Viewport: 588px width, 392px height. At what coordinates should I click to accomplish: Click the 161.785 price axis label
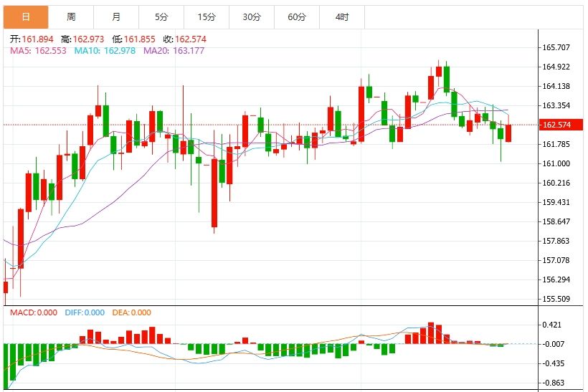coord(556,144)
